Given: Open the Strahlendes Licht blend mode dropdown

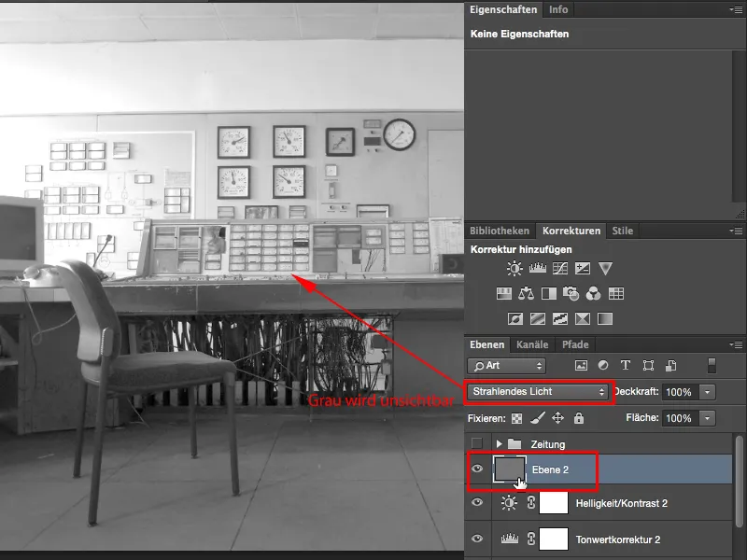Looking at the screenshot, I should pos(537,392).
